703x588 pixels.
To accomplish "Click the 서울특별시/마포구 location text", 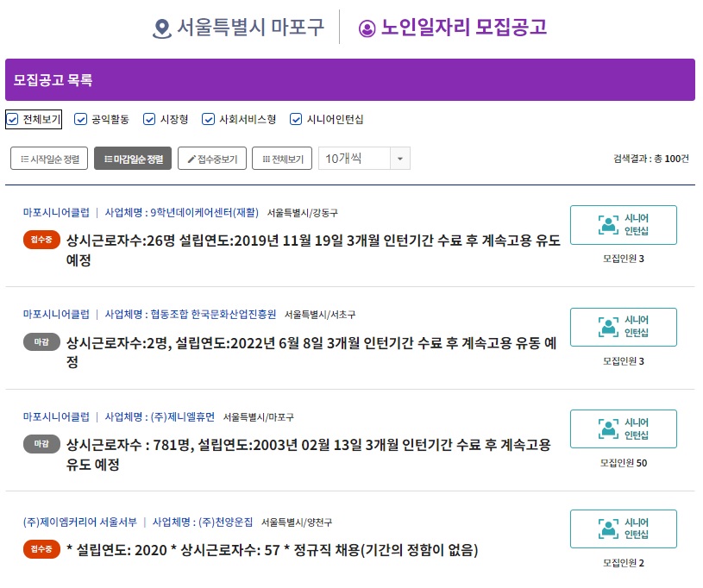I will click(259, 417).
